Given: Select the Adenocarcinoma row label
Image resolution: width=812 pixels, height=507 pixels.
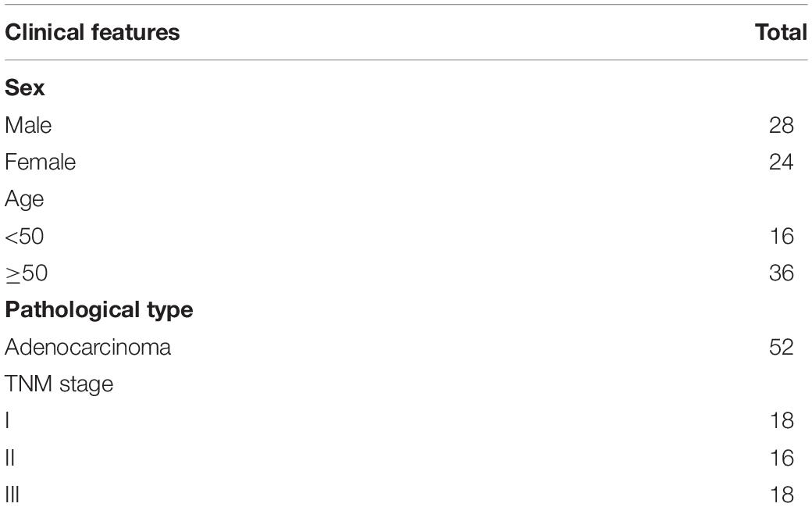Looking at the screenshot, I should point(87,348).
